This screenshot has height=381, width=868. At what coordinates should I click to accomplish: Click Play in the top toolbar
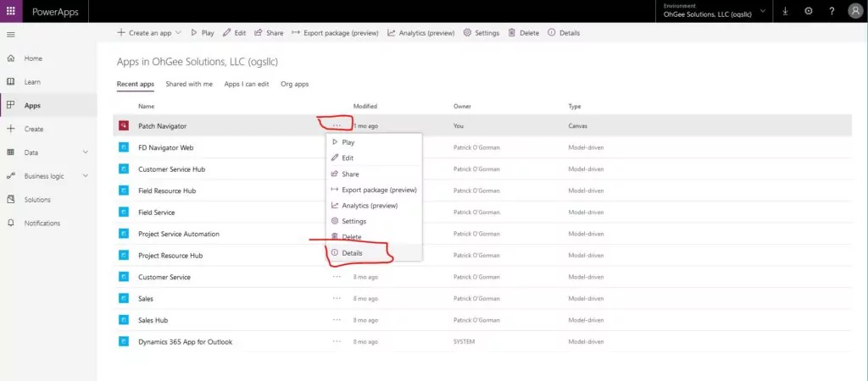tap(202, 33)
